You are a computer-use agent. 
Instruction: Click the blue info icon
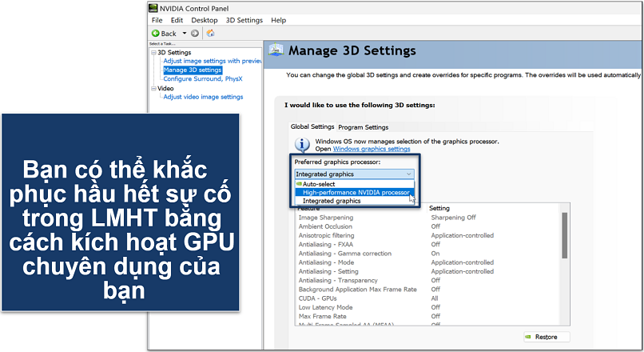click(x=302, y=145)
